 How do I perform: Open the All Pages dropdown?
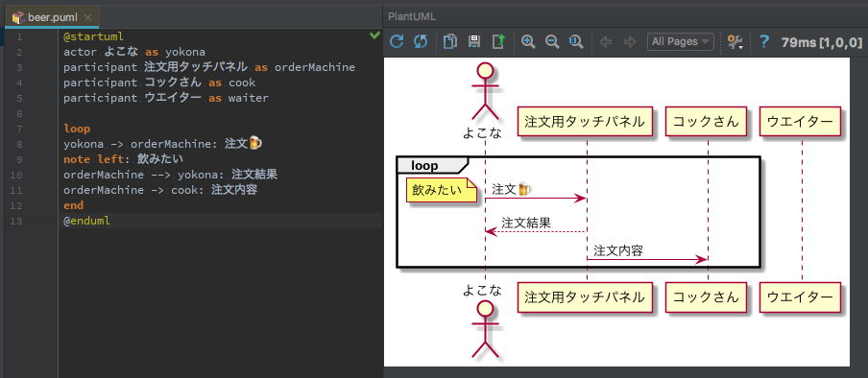681,41
